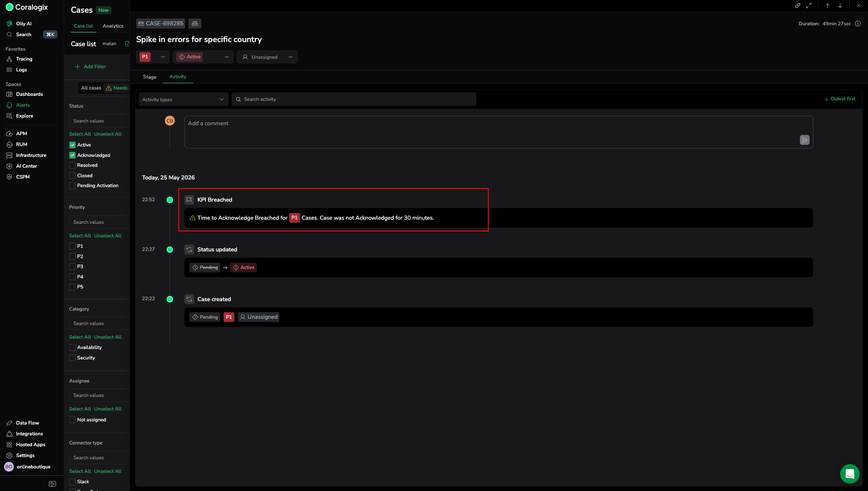
Task: Open APM section
Action: point(17,133)
